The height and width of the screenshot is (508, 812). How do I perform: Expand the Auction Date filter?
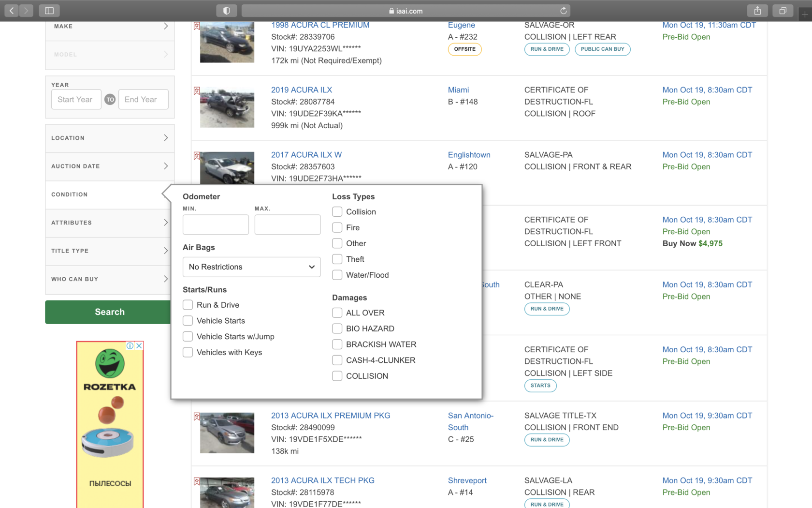110,166
